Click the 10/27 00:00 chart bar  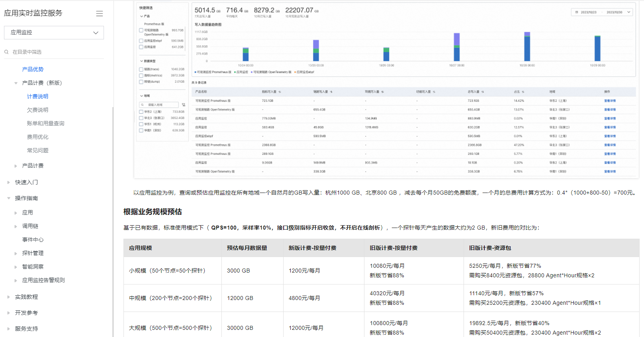pyautogui.click(x=457, y=47)
